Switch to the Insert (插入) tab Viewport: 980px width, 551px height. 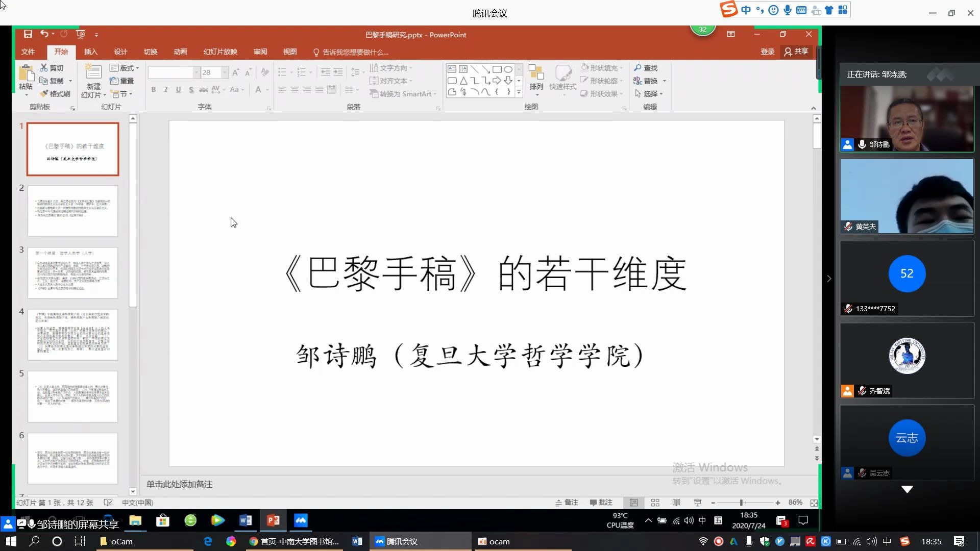click(90, 52)
